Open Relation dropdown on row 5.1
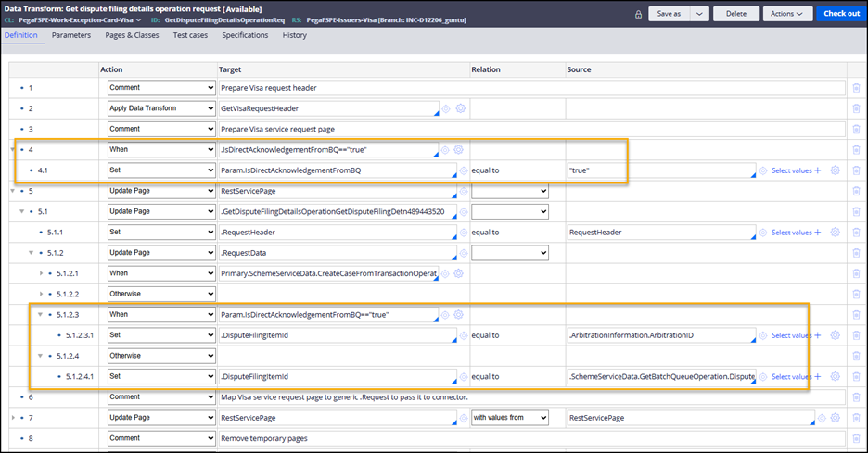Screen dimensions: 868x453 (510, 211)
